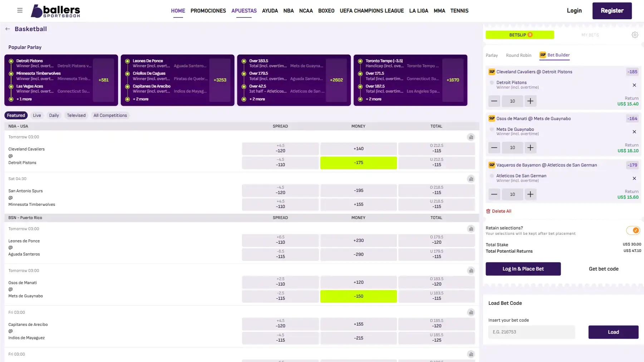
Task: Switch to All Competitions filter
Action: (110, 115)
